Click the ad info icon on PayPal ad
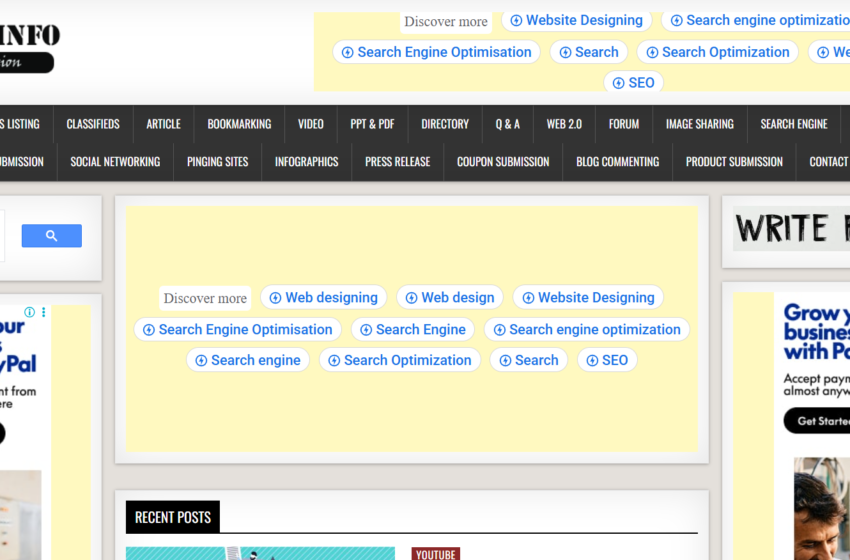 [x=29, y=312]
